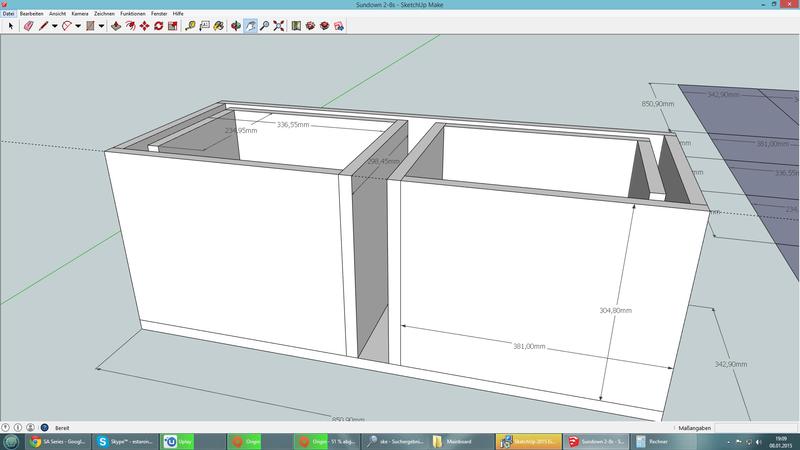The width and height of the screenshot is (800, 450).
Task: Click the Maßangaben measurements input box
Action: 756,428
